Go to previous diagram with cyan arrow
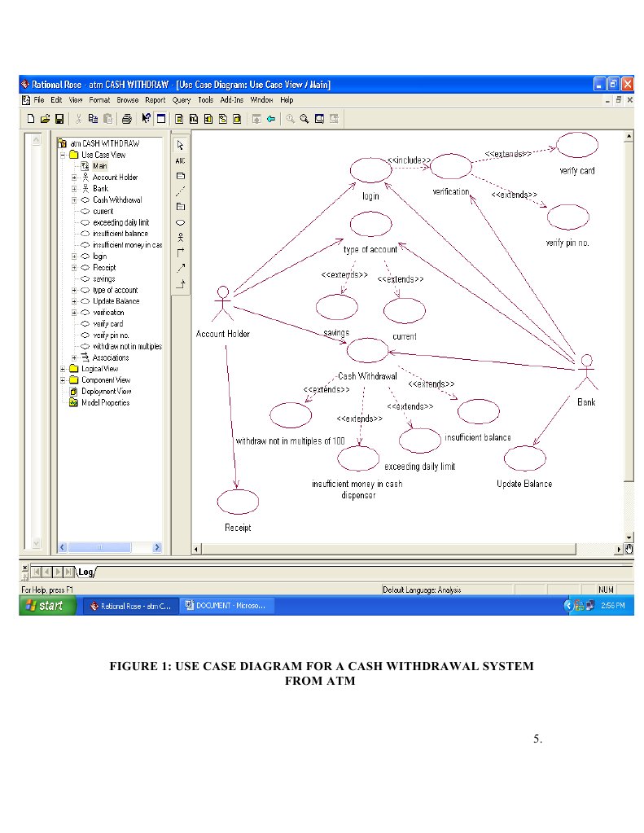The width and height of the screenshot is (644, 833). click(271, 119)
